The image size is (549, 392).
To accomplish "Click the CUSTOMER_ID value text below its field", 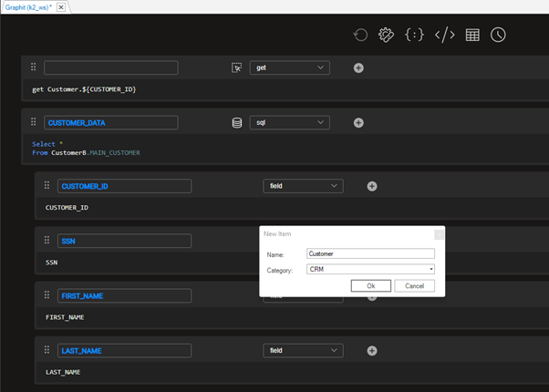I will (67, 208).
